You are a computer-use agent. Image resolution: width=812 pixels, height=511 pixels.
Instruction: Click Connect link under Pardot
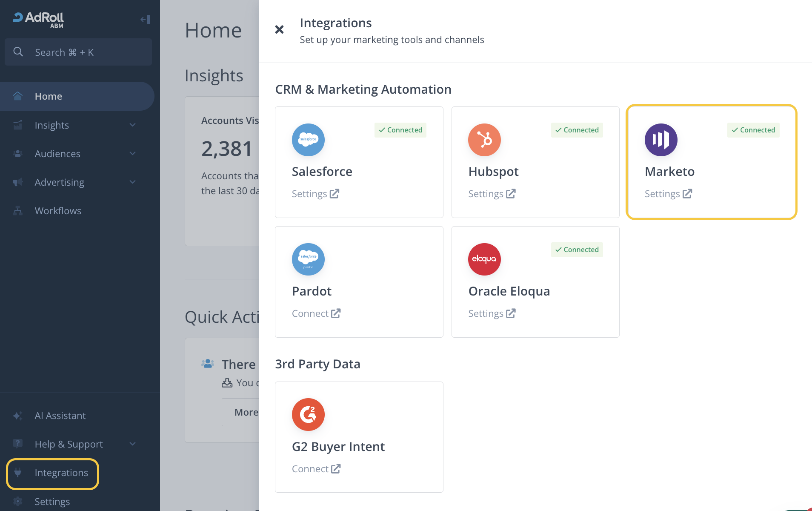(316, 313)
